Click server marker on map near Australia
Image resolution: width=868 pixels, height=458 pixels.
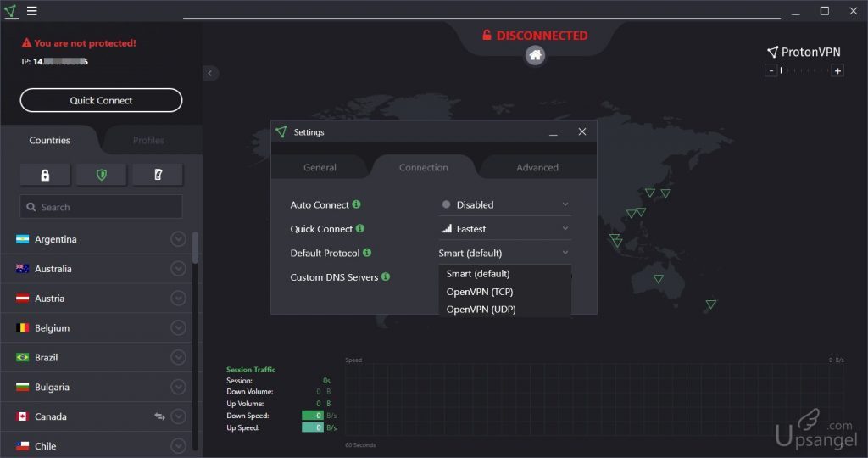pos(658,279)
